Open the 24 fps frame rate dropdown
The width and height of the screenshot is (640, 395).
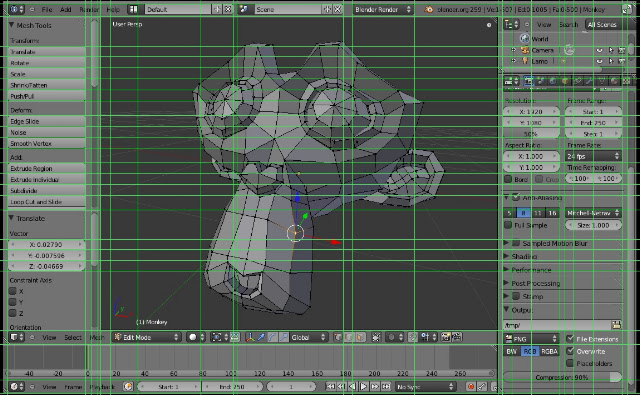[x=593, y=156]
